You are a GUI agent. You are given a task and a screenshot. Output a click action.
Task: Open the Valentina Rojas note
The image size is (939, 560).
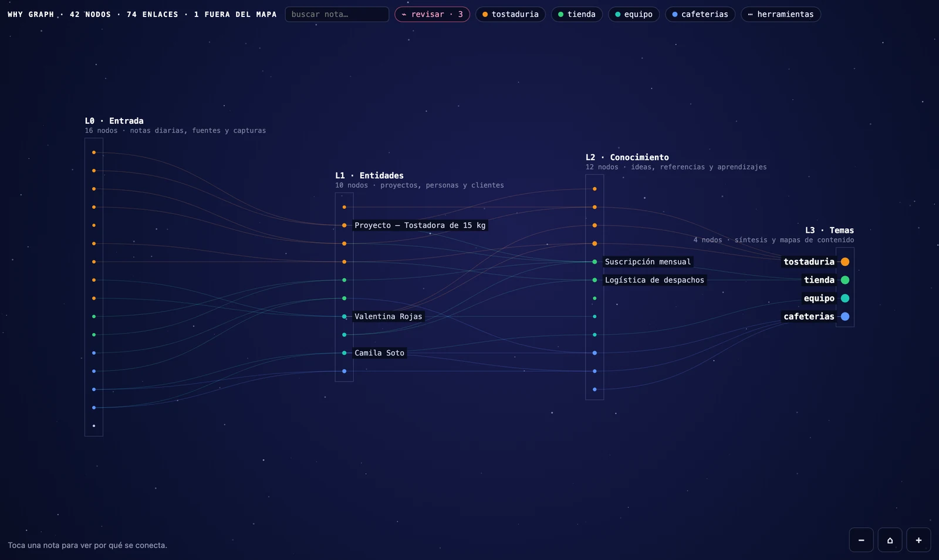[388, 316]
